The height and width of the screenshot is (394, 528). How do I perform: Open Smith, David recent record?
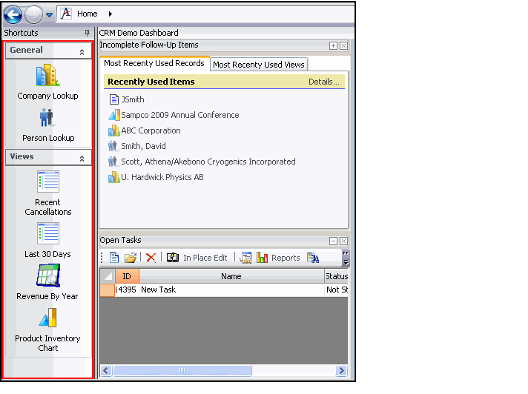pyautogui.click(x=143, y=146)
